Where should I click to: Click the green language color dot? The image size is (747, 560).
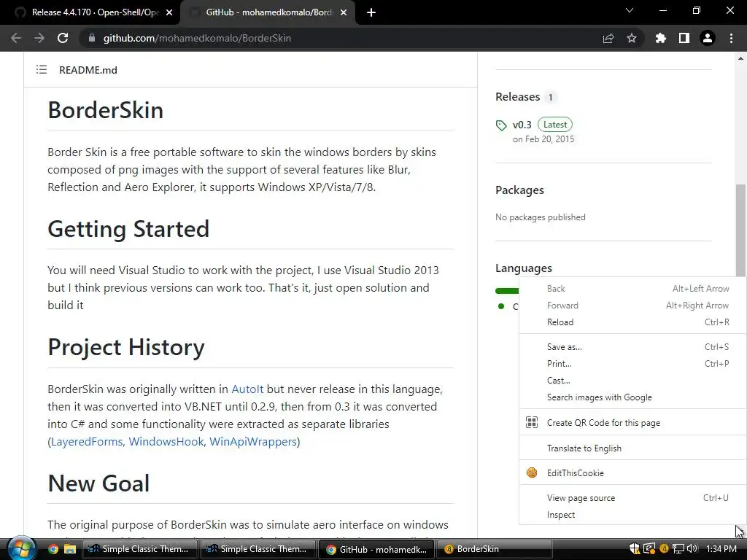[500, 306]
